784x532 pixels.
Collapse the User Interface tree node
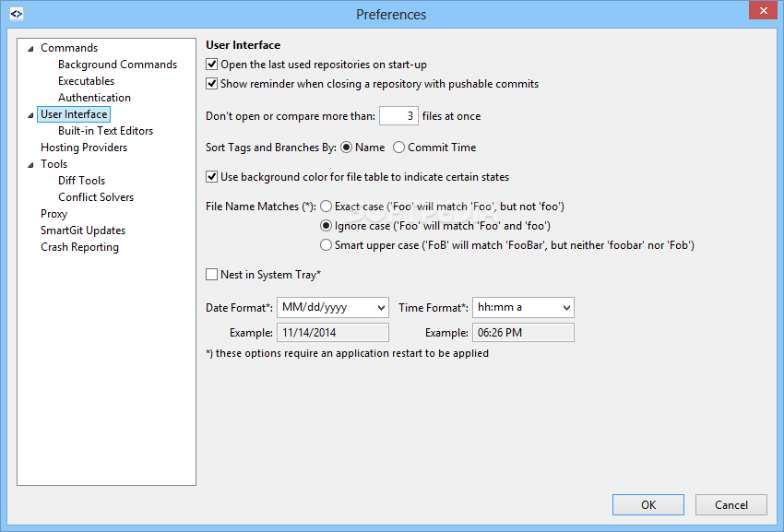tap(30, 115)
